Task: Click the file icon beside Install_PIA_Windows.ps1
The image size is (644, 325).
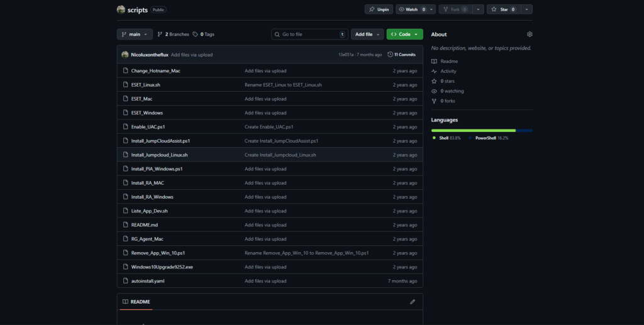Action: pyautogui.click(x=126, y=168)
